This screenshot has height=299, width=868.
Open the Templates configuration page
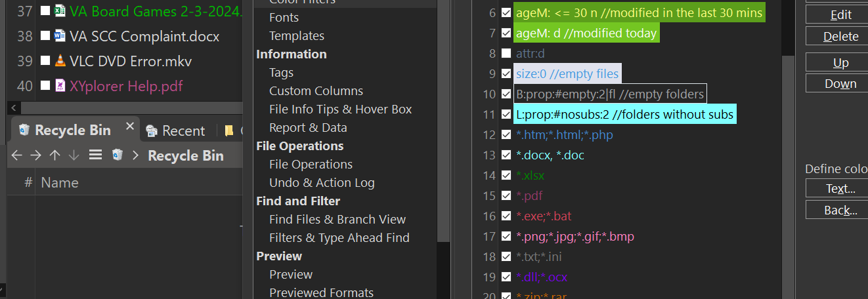(x=297, y=36)
